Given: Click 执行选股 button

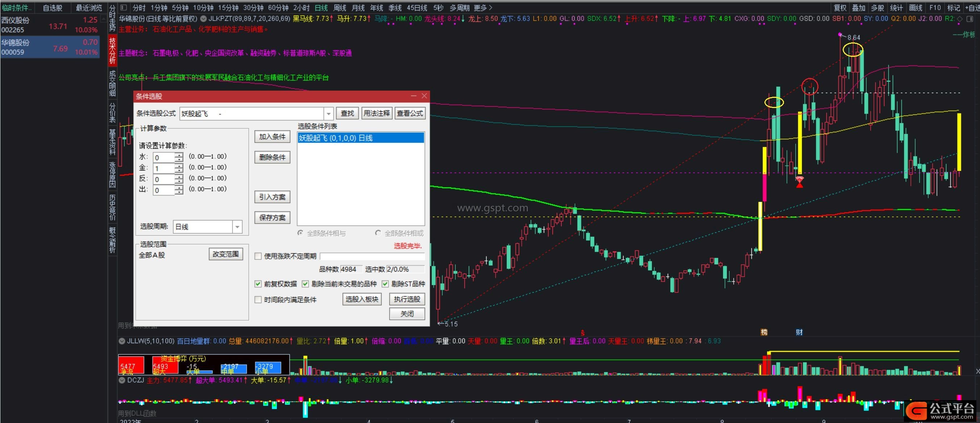Looking at the screenshot, I should coord(407,299).
